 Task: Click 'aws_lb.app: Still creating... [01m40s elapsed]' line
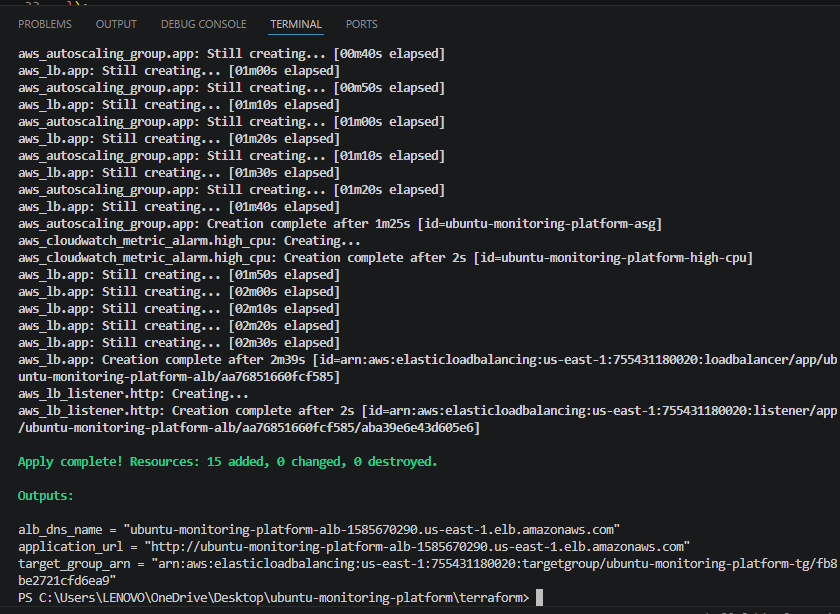coord(179,207)
